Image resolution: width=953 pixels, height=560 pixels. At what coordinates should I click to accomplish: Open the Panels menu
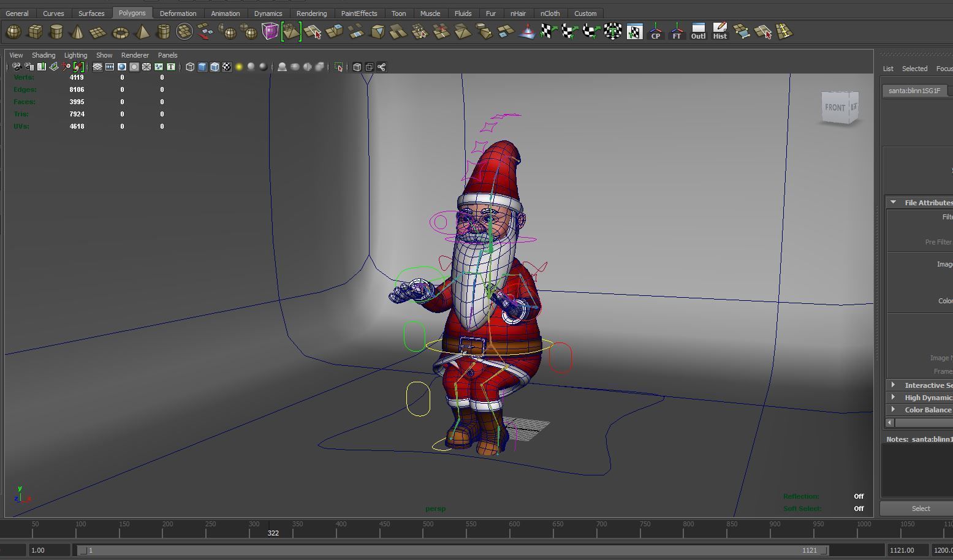(167, 55)
